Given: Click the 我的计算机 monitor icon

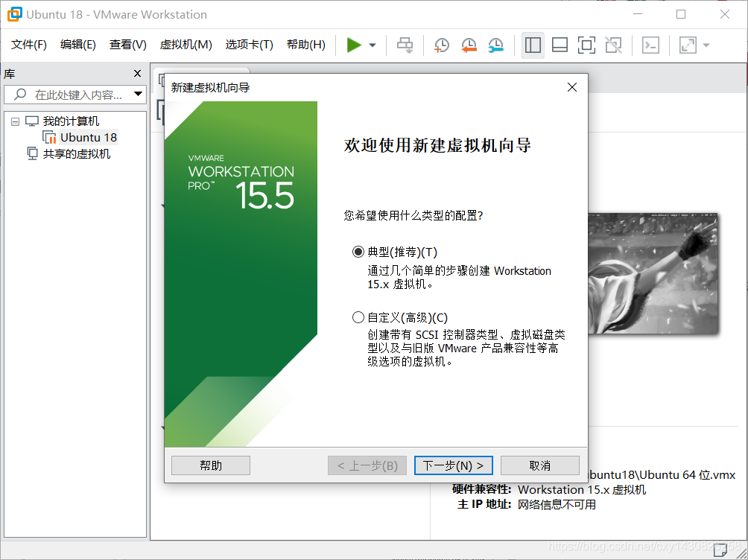Looking at the screenshot, I should coord(31,121).
